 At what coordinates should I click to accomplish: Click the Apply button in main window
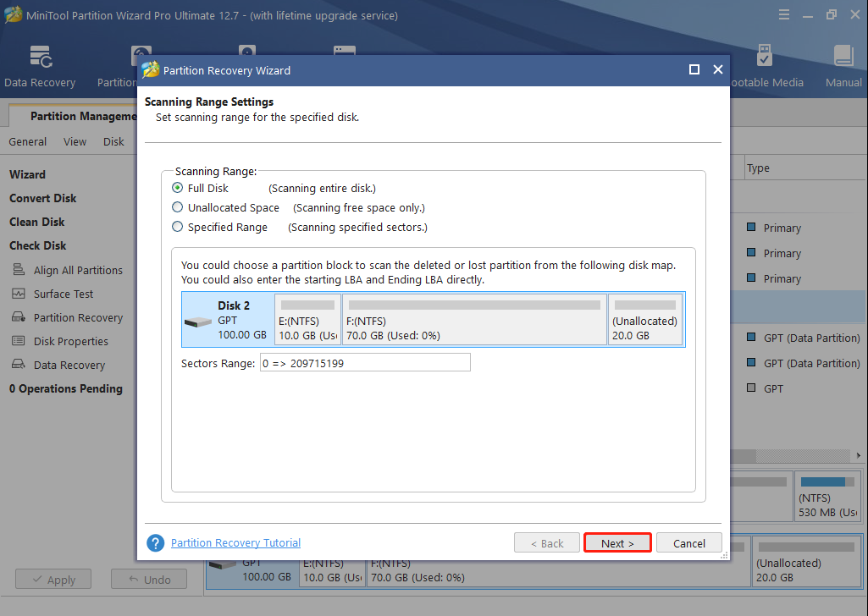pos(53,580)
